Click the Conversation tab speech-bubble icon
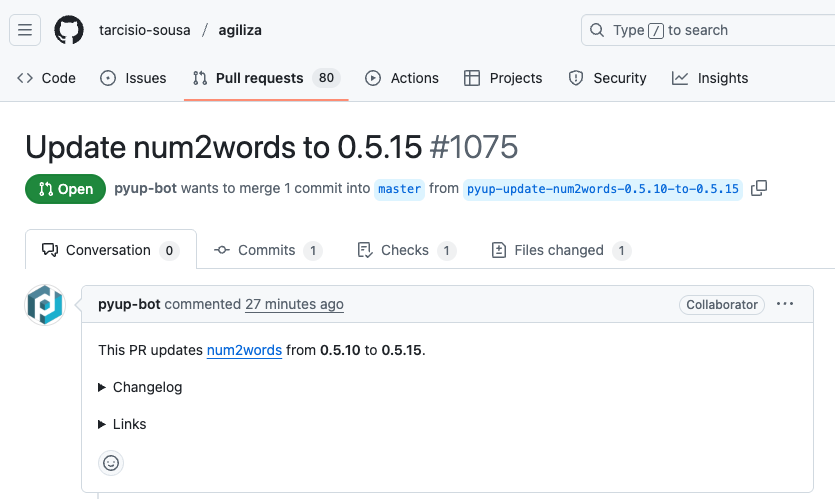The height and width of the screenshot is (499, 835). pos(50,250)
